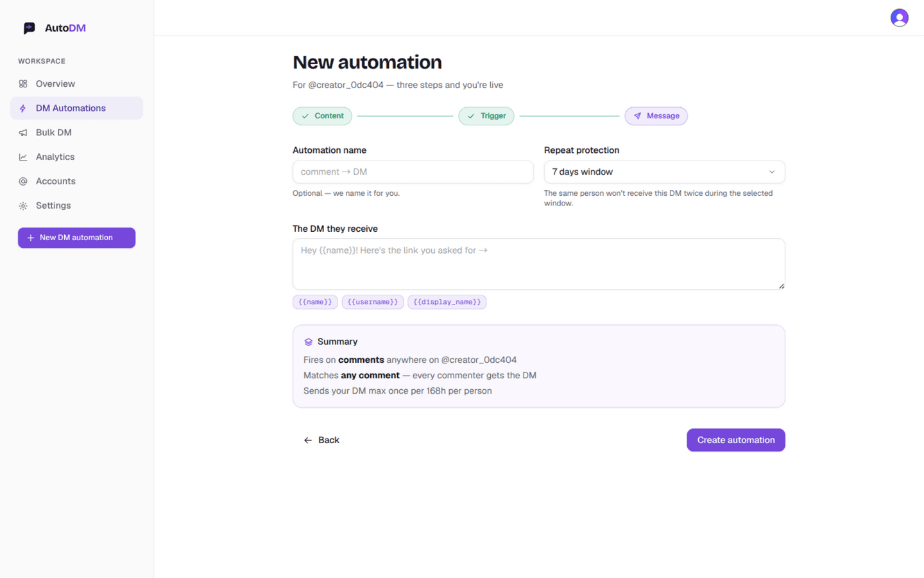Select DM Automations in the sidebar

point(76,109)
